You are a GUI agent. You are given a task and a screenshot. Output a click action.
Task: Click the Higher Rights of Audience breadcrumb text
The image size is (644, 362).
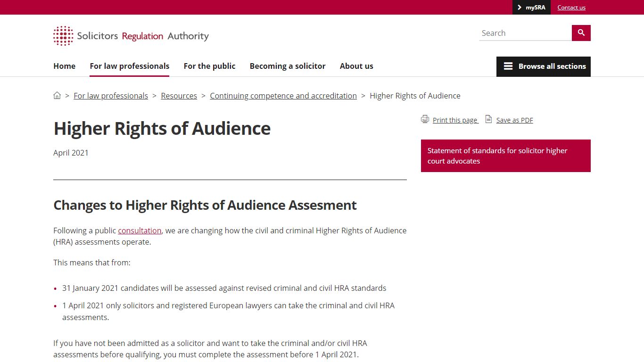point(415,96)
